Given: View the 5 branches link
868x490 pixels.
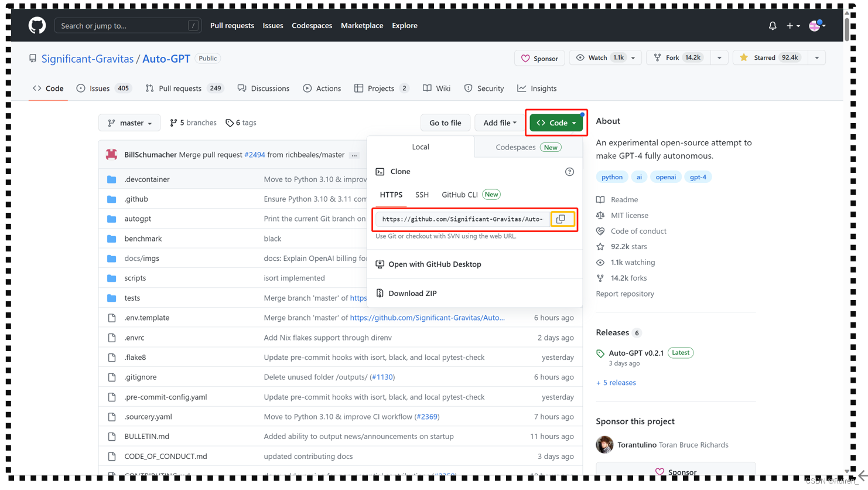Looking at the screenshot, I should (x=193, y=122).
